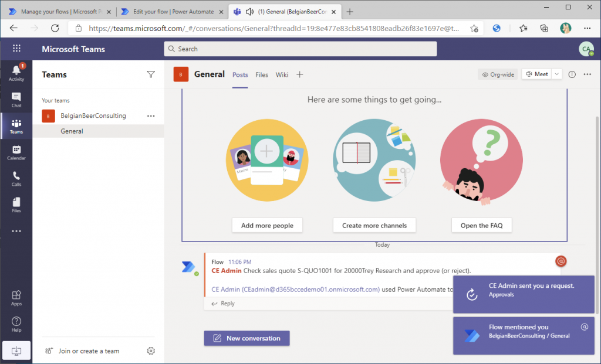The width and height of the screenshot is (601, 364).
Task: Open browser settings and more menu
Action: 587,28
